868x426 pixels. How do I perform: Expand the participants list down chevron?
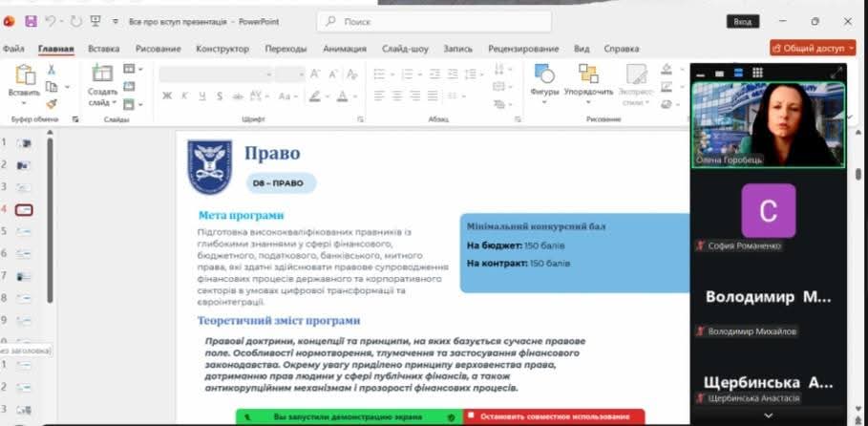[x=769, y=416]
